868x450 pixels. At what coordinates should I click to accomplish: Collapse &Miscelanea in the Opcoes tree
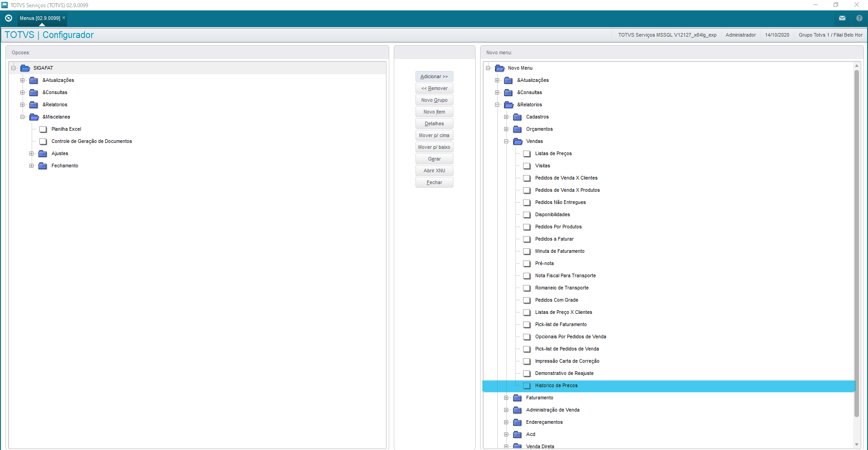click(23, 117)
